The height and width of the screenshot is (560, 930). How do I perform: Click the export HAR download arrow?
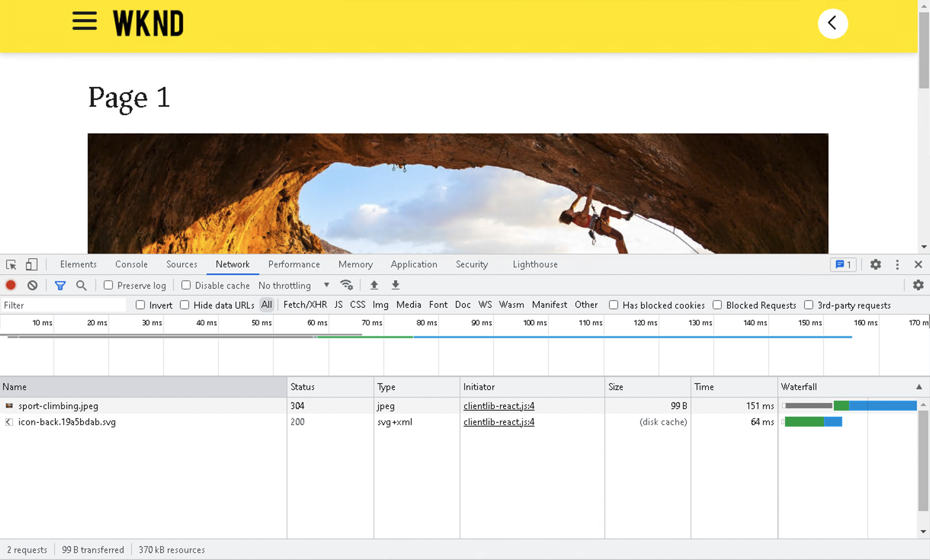(396, 285)
